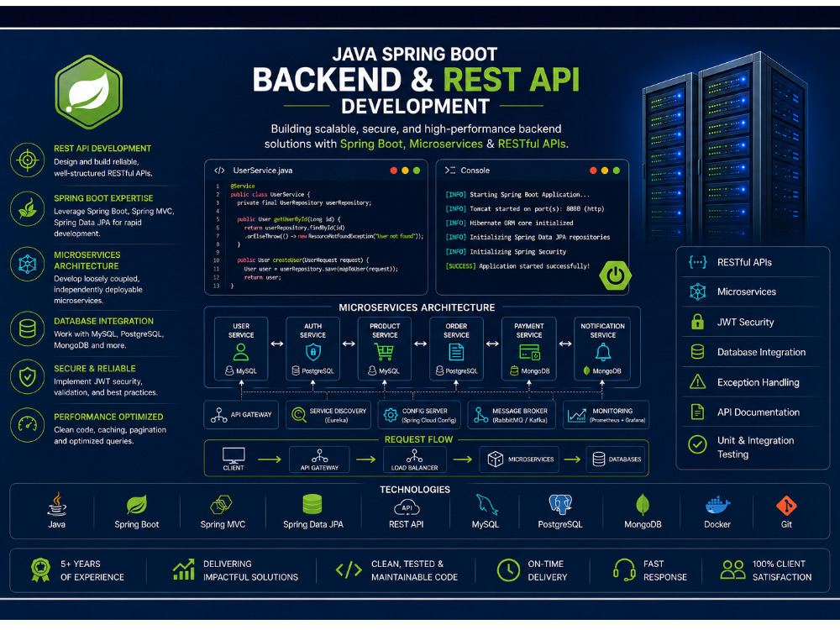Select the Load Balancer step in Request Flow
840x630 pixels.
(415, 459)
